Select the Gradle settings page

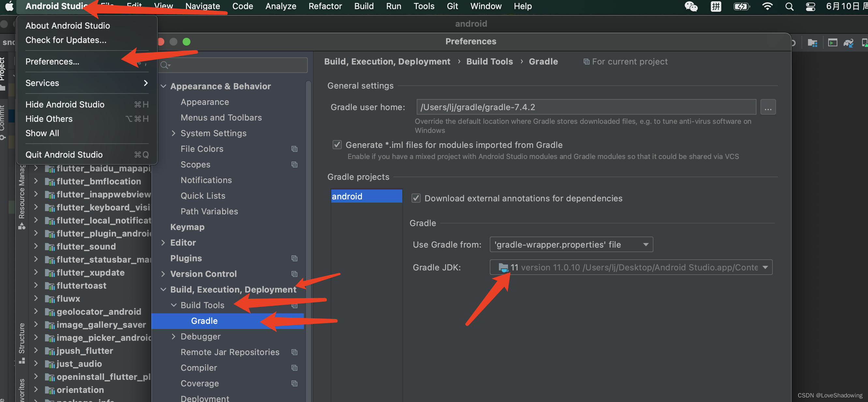click(228, 321)
